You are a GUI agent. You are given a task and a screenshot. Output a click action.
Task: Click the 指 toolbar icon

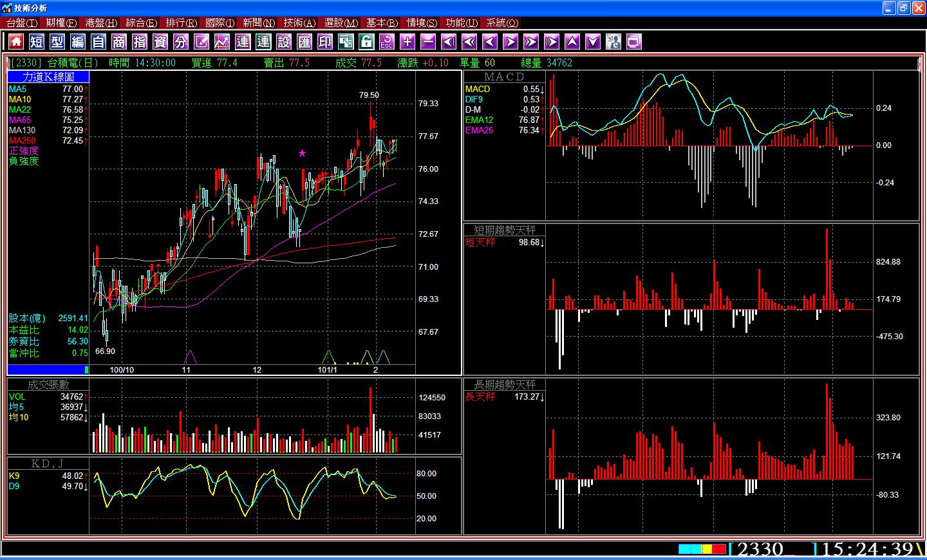140,42
